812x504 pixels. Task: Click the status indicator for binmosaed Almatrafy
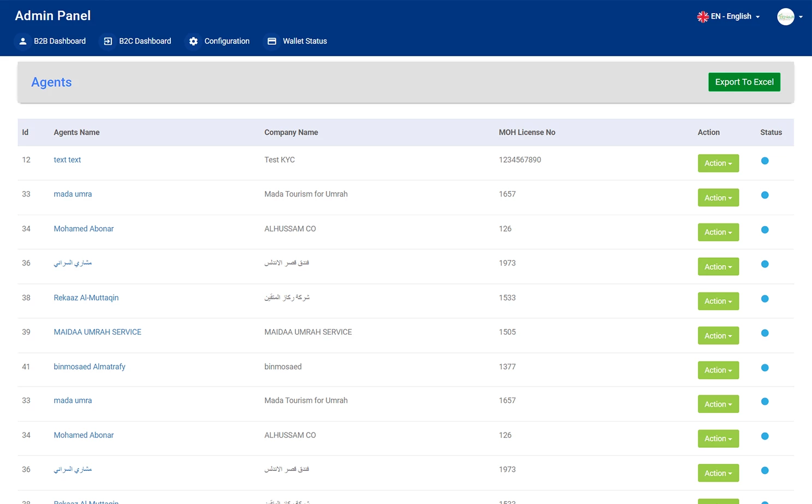point(764,367)
